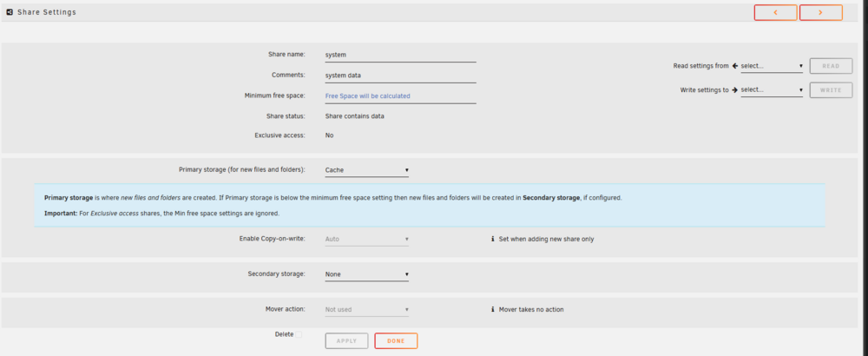868x356 pixels.
Task: Click 'Share contains data' status text
Action: (354, 116)
